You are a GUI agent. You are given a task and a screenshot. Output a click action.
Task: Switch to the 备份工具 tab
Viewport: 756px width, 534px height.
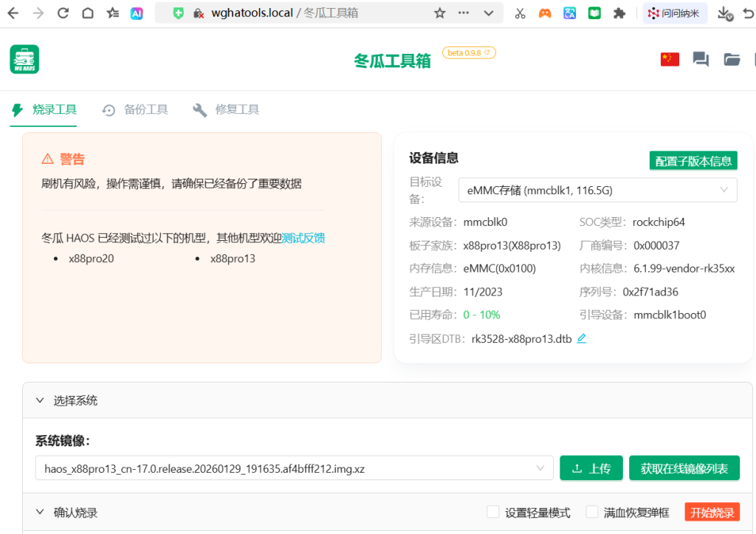pos(136,110)
